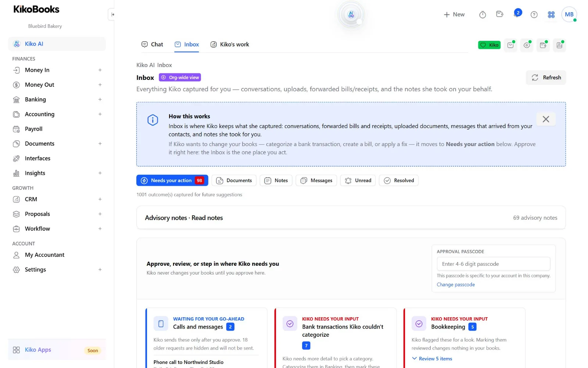Open Money Out in sidebar
This screenshot has height=368, width=588.
39,85
